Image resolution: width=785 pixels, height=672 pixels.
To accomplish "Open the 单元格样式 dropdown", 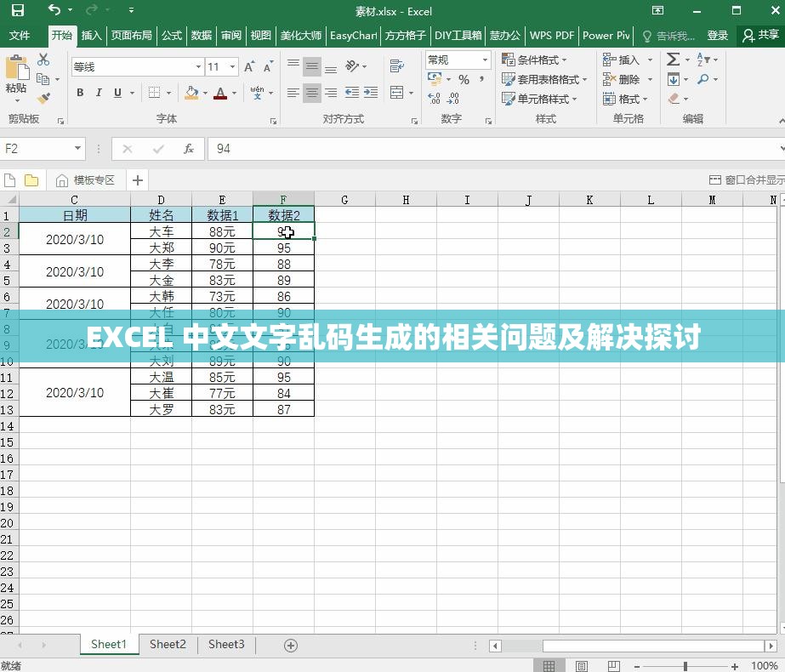I will 539,99.
